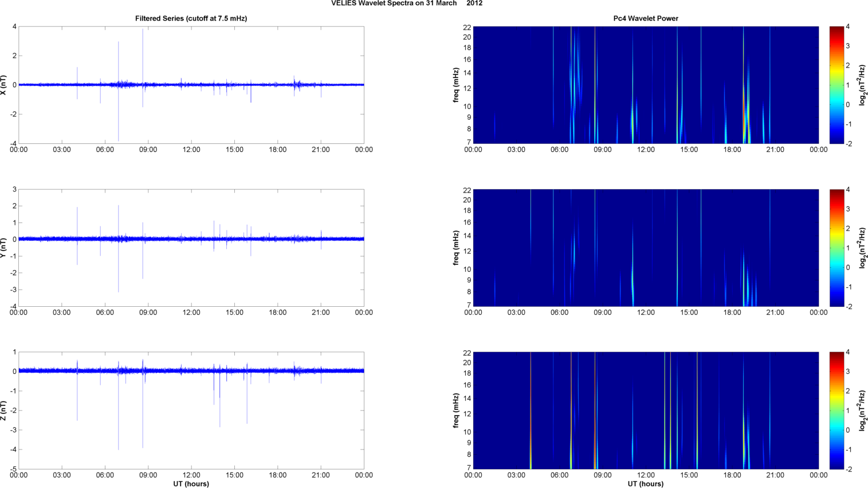Select the middle wavelet power spectrogram
This screenshot has height=488, width=868.
tap(645, 248)
